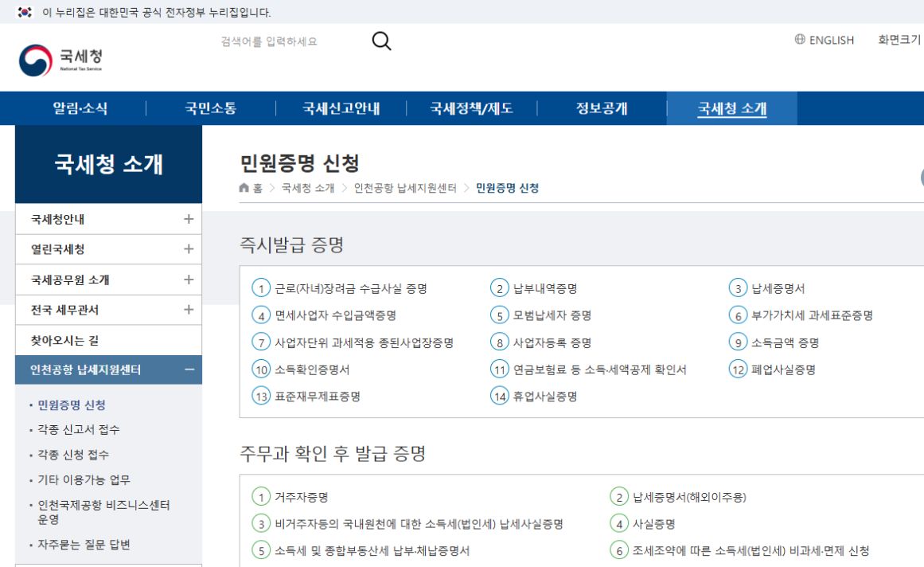
Task: Click 근로(자녀)장려금 수급사실 증명 item
Action: click(x=351, y=289)
